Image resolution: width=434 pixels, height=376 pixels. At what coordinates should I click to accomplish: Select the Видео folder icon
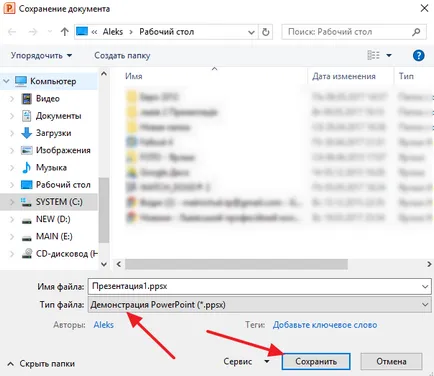point(26,98)
